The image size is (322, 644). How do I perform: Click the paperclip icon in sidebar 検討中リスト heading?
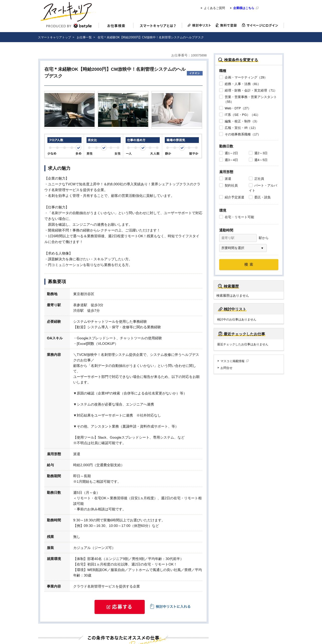[220, 309]
